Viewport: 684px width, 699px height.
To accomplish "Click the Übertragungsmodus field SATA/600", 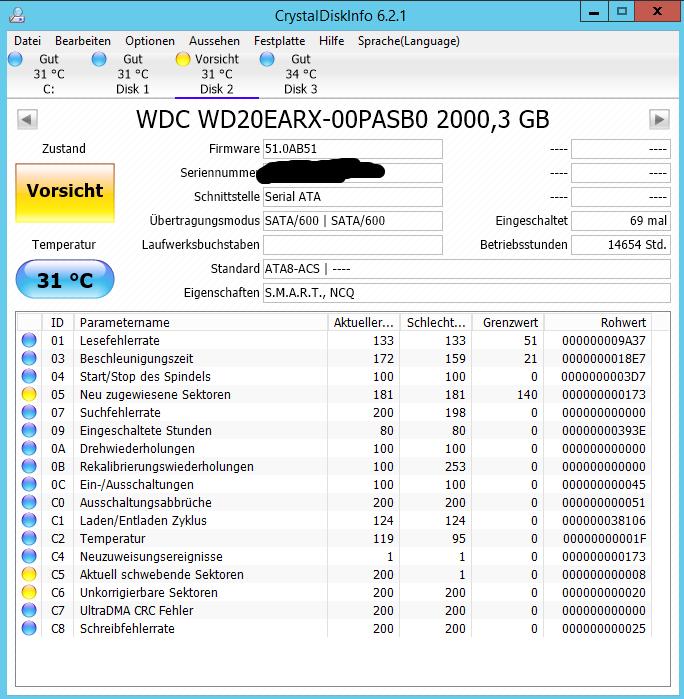I will coord(353,221).
